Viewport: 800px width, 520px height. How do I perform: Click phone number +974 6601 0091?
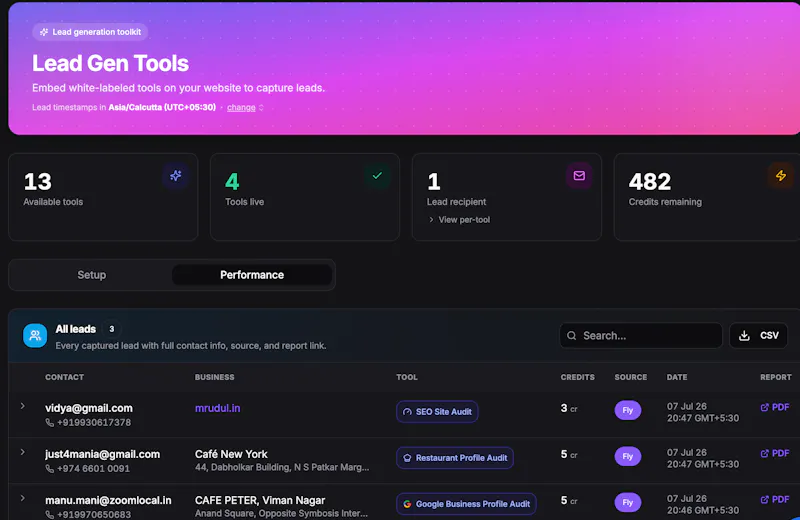click(x=93, y=468)
